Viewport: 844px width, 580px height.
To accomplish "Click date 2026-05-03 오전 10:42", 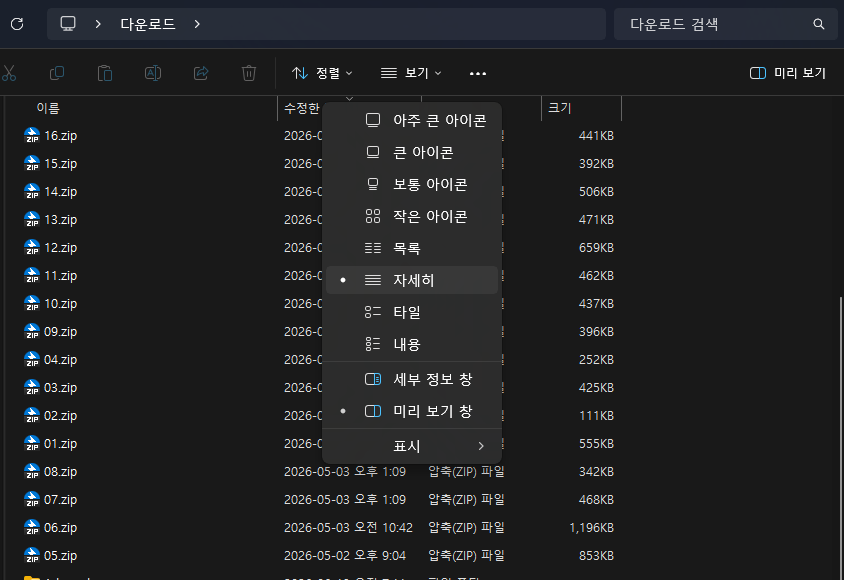I will pyautogui.click(x=348, y=528).
